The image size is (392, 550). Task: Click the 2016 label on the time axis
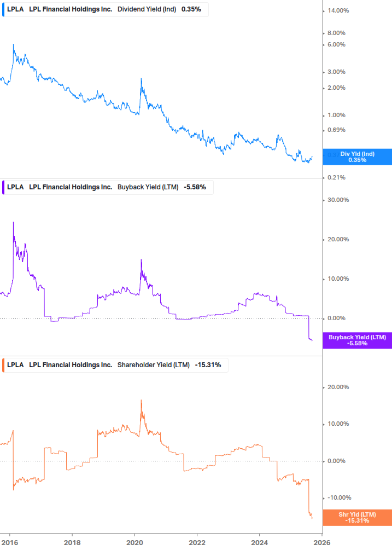(x=9, y=543)
